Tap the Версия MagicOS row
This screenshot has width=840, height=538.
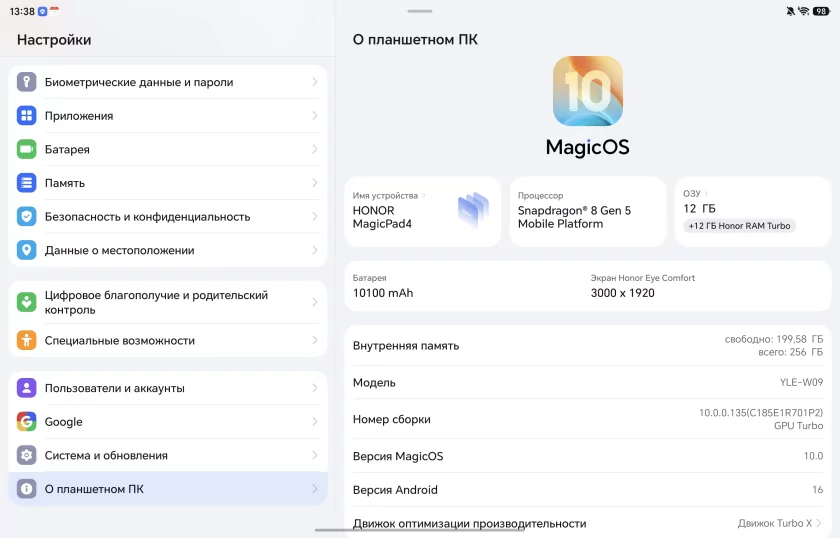(x=588, y=456)
